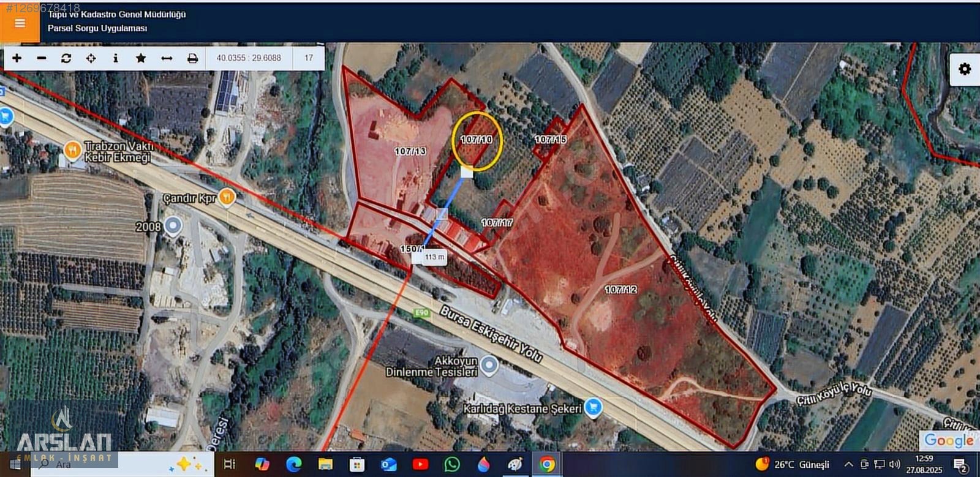Open Outlook from the taskbar
This screenshot has width=980, height=477.
[x=389, y=464]
